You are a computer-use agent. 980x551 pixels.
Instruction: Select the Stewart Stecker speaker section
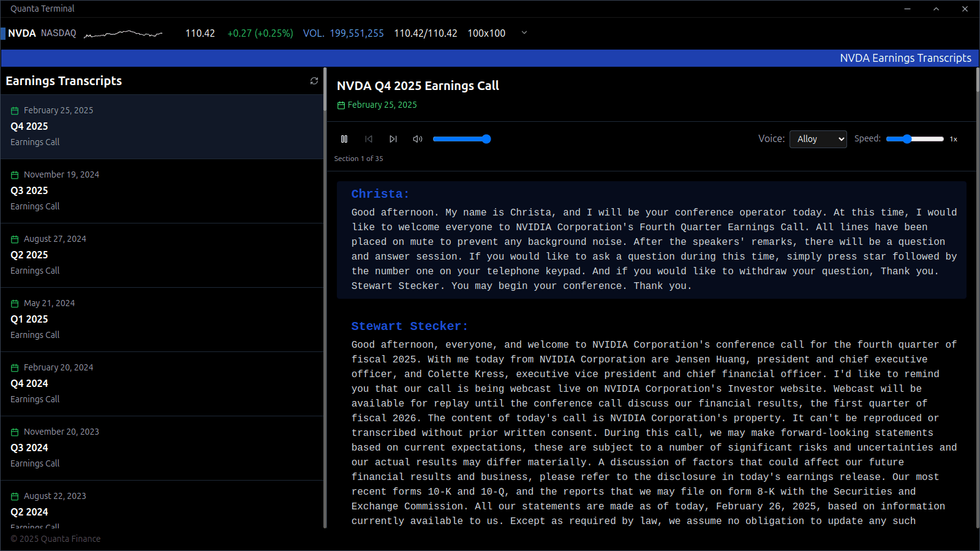(652, 421)
